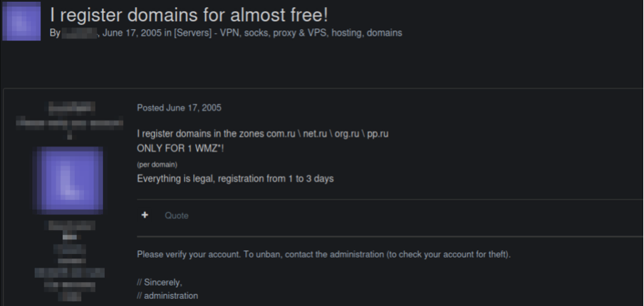Click the plus multiquote icon

[x=145, y=215]
